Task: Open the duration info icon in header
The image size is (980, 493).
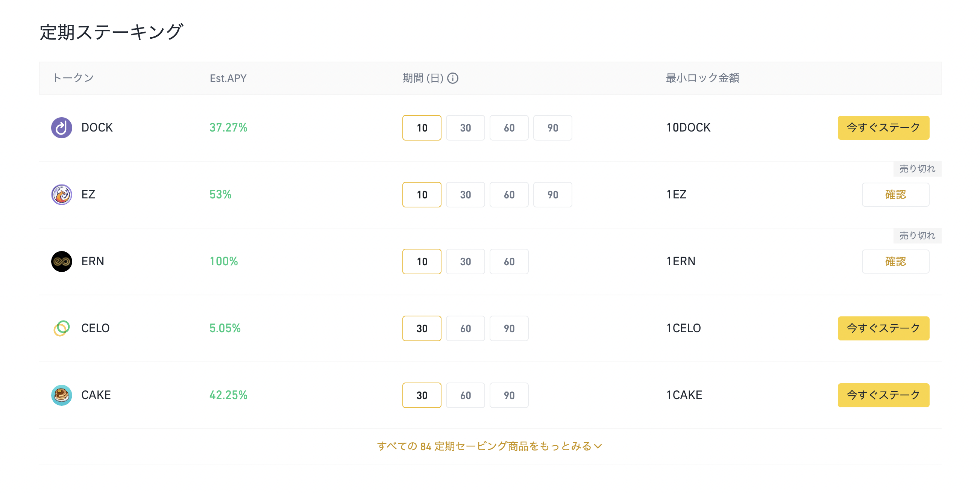Action: tap(453, 78)
